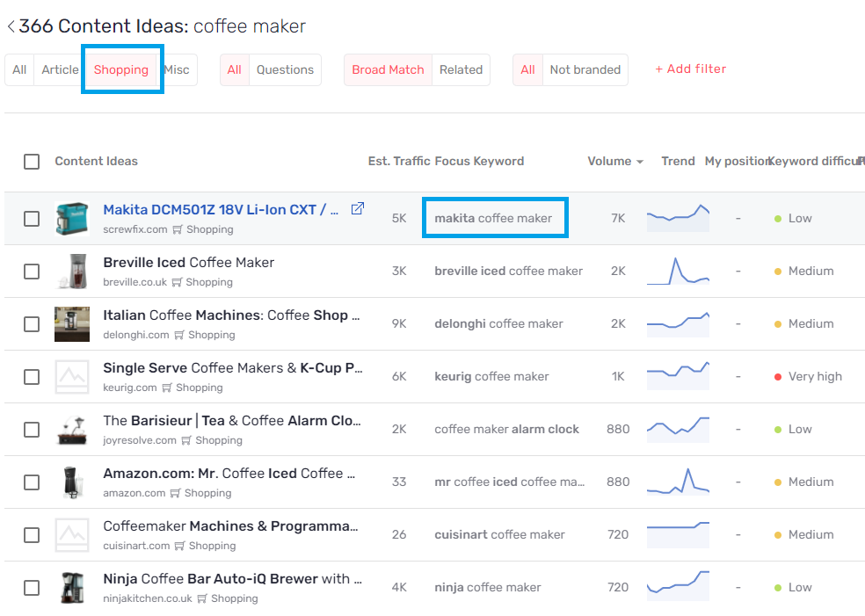
Task: Open Makita result external link icon
Action: 358,208
